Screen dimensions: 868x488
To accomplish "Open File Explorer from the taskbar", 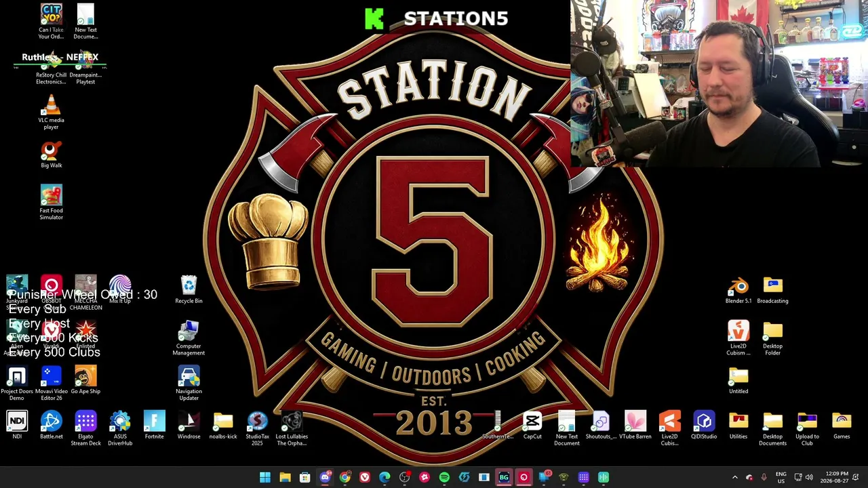I will [x=285, y=477].
